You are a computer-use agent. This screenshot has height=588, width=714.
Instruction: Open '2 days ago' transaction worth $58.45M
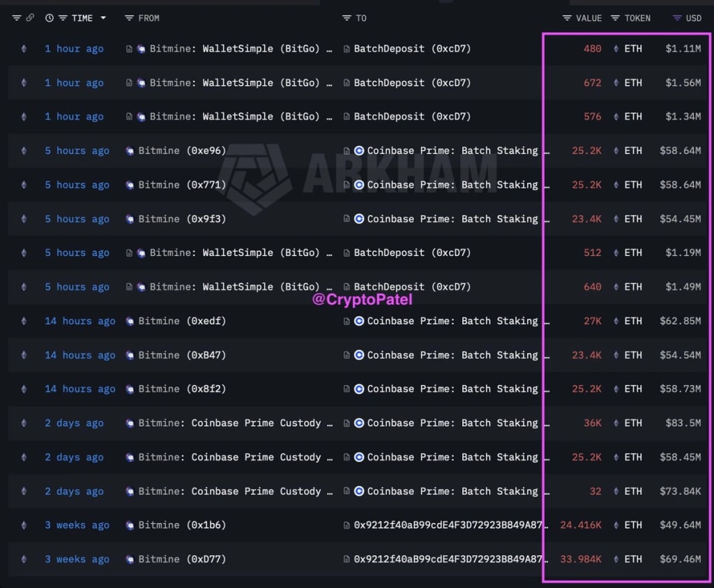(x=74, y=458)
